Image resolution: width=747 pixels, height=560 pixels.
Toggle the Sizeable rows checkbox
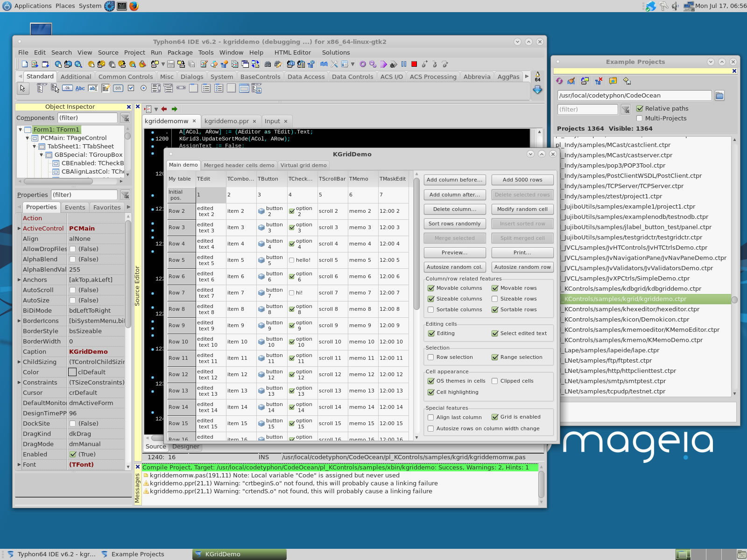click(495, 299)
